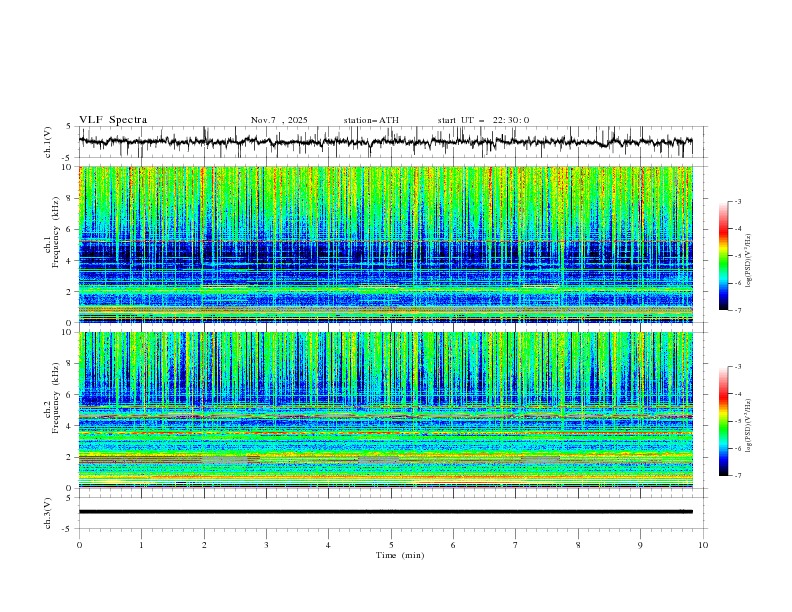This screenshot has width=792, height=612.
Task: Click the 2 minute tick on Time axis
Action: click(x=204, y=544)
